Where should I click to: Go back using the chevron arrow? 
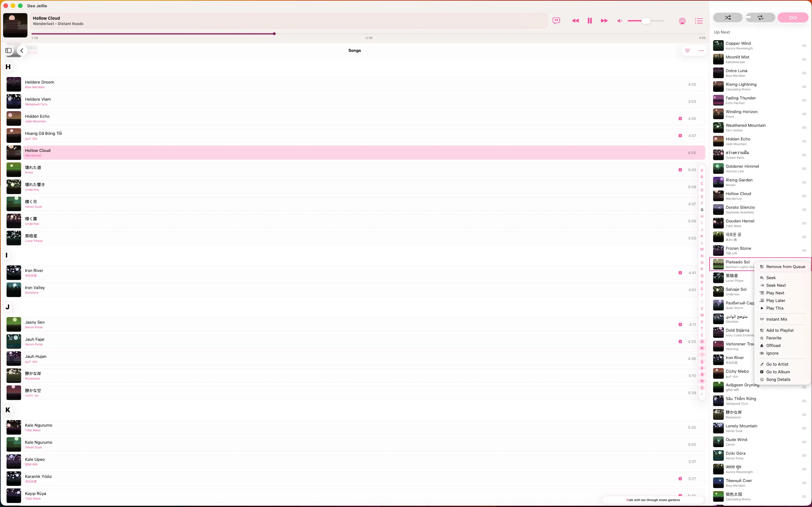(22, 51)
